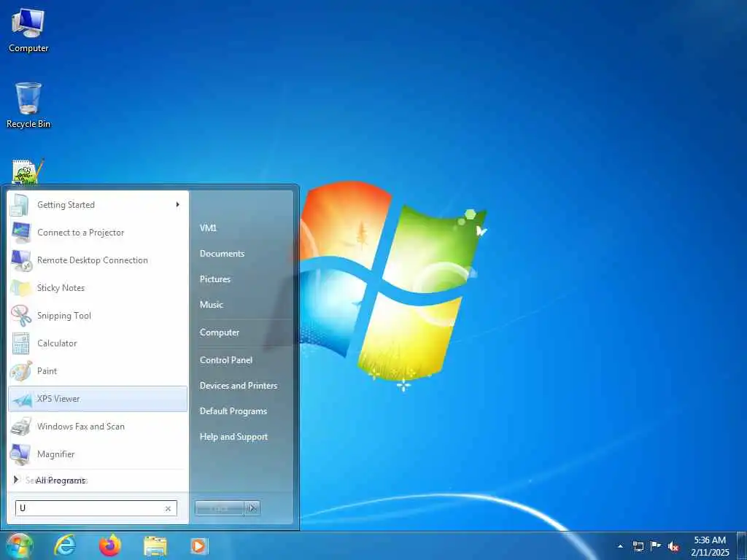This screenshot has height=560, width=747.
Task: Launch Snipping Tool entry
Action: click(98, 316)
